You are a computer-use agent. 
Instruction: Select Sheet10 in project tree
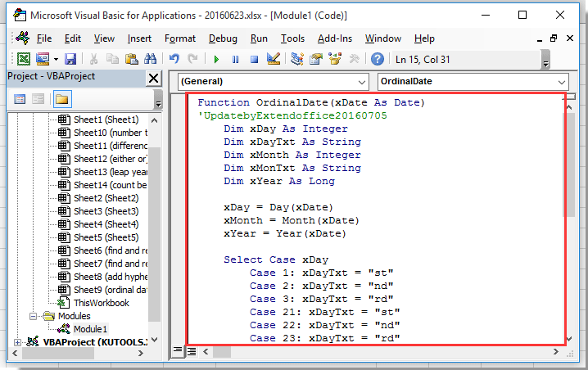[111, 133]
